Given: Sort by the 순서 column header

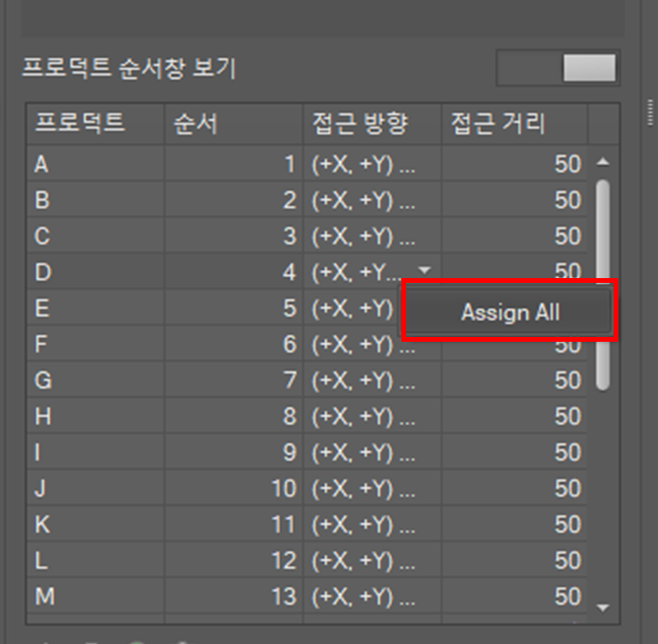Looking at the screenshot, I should click(233, 123).
